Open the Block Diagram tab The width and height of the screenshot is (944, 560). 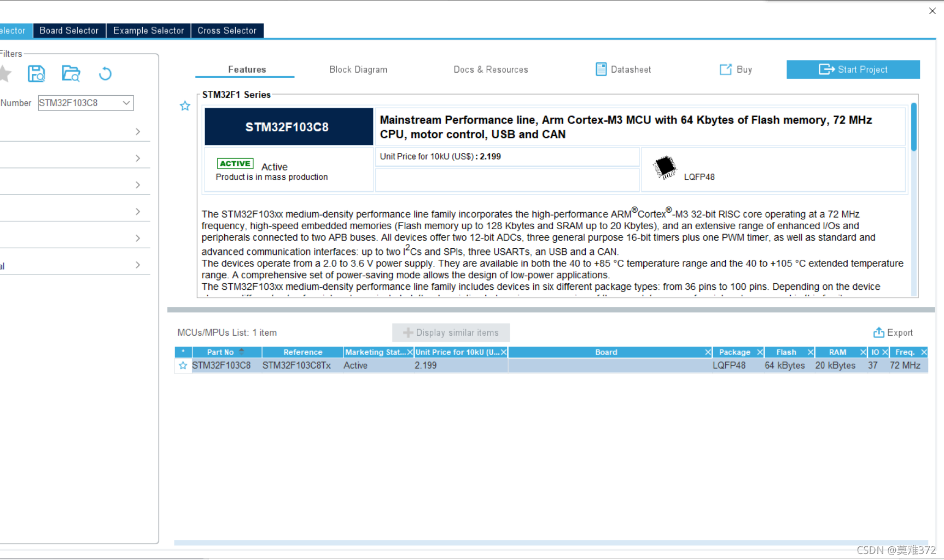pos(358,69)
